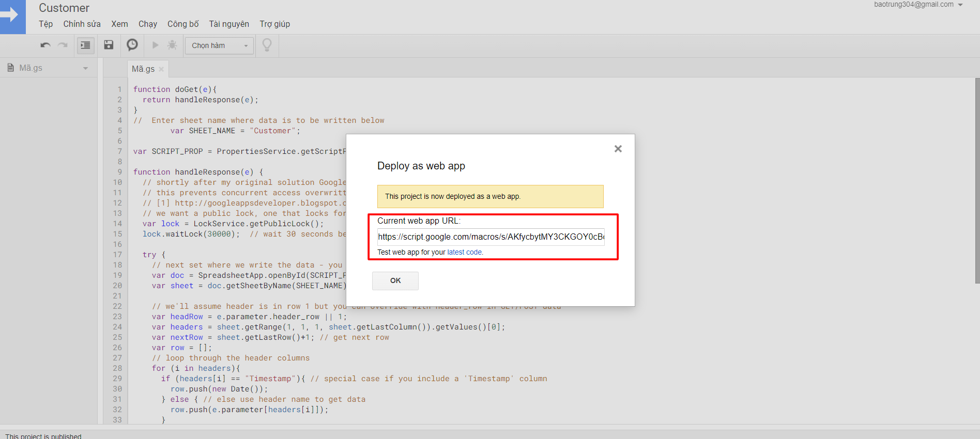980x439 pixels.
Task: Click the lightbulb hint icon
Action: point(267,45)
